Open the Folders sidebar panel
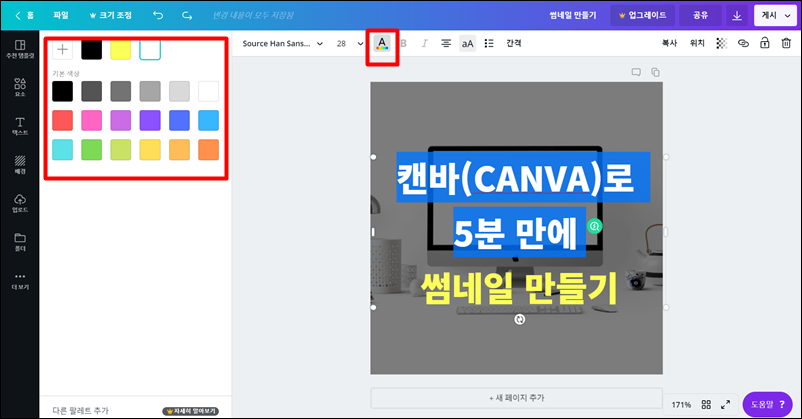Screen dimensions: 802x419 (x=20, y=241)
